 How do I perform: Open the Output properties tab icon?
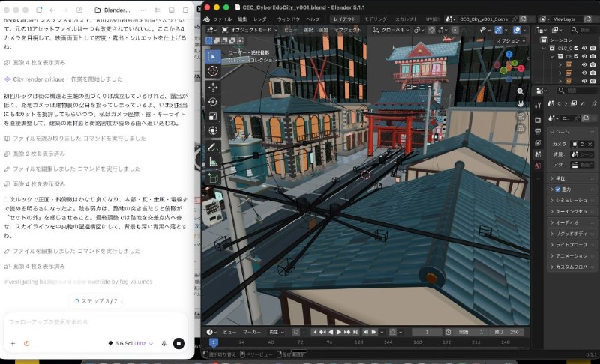tap(538, 131)
